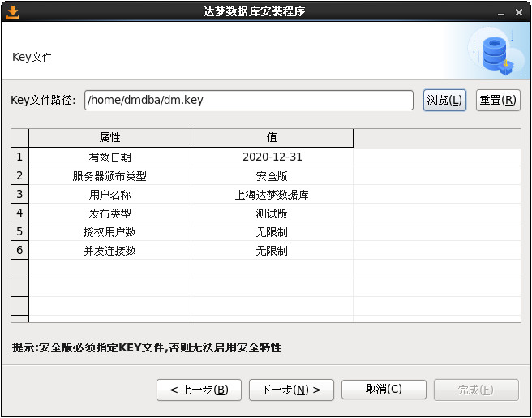The image size is (532, 418).
Task: Select row header number 1
Action: (x=19, y=157)
